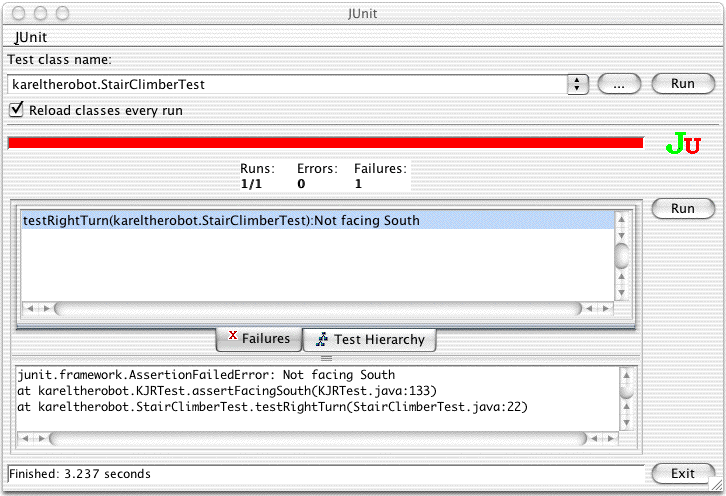Click the failure list vertical scrollbar thumb

point(621,255)
